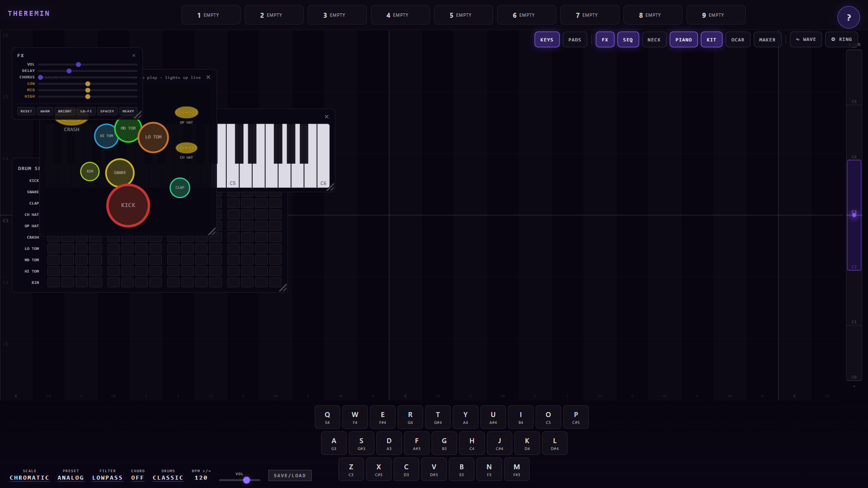Change the CHORD setting from Off
This screenshot has height=488, width=868.
[138, 478]
